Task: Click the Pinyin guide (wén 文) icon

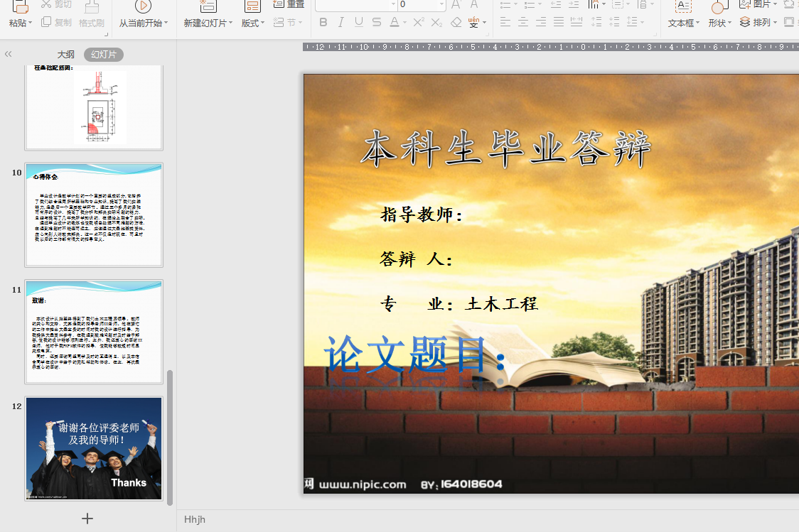Action: coord(474,23)
